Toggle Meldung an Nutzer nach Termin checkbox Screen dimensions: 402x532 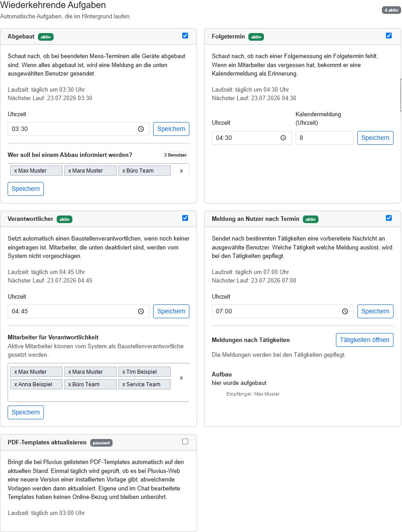point(389,218)
